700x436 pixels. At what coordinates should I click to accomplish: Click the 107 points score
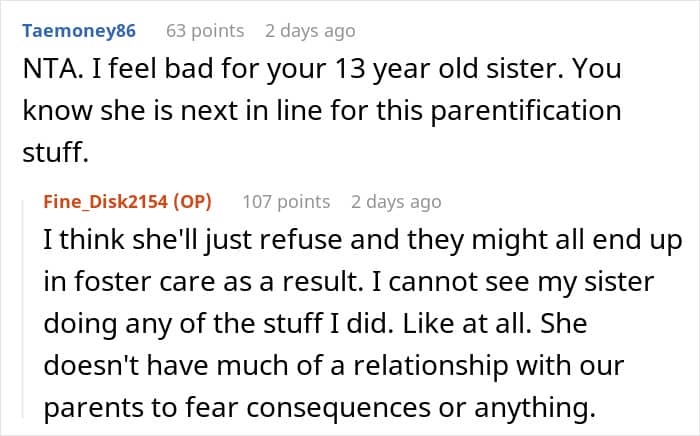click(x=286, y=201)
